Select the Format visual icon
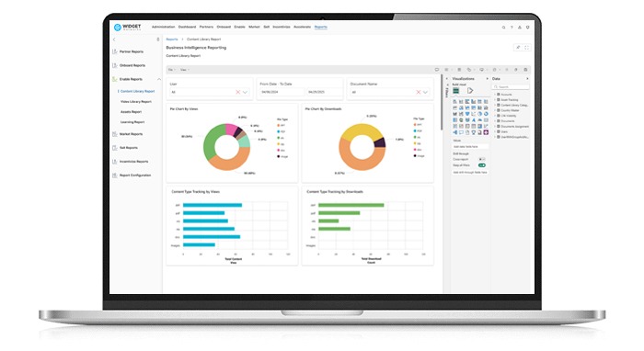 470,91
